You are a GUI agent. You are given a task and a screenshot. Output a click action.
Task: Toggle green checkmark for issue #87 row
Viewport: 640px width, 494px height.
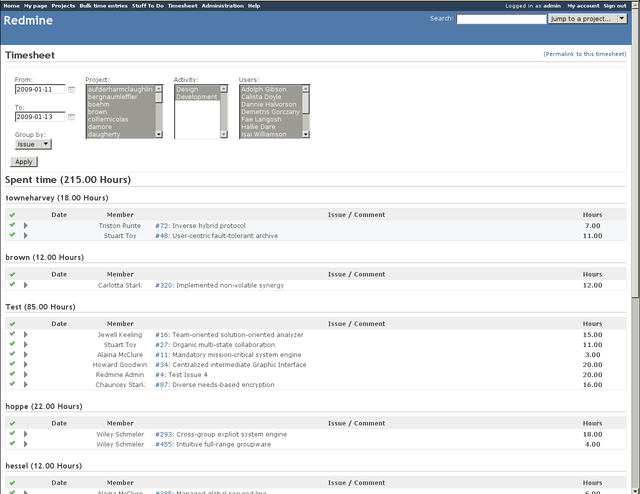12,384
